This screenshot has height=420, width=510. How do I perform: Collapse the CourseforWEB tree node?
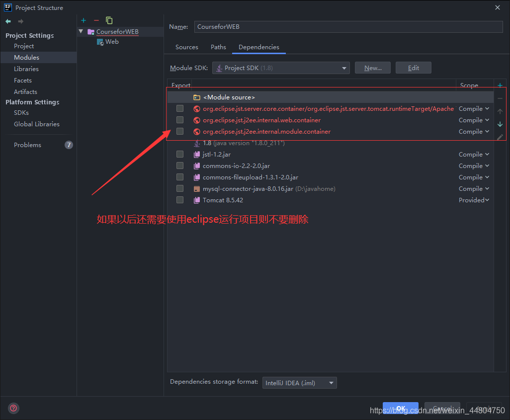(81, 31)
